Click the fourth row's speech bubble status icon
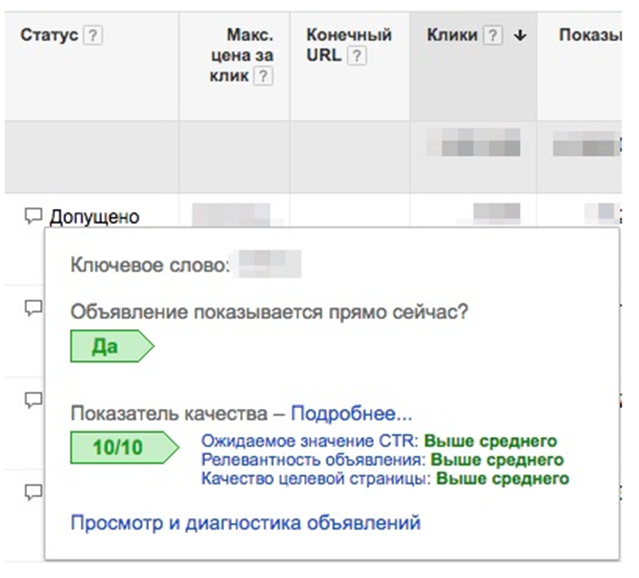Image resolution: width=639 pixels, height=578 pixels. click(x=34, y=491)
